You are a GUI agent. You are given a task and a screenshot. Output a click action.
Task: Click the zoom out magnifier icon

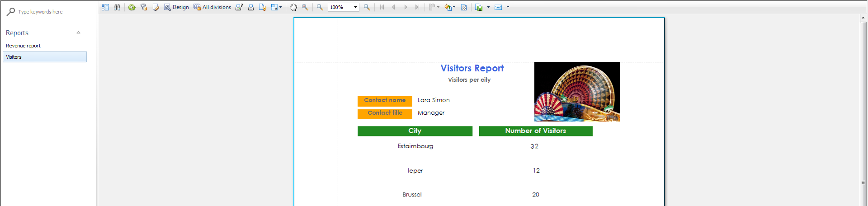tap(320, 7)
